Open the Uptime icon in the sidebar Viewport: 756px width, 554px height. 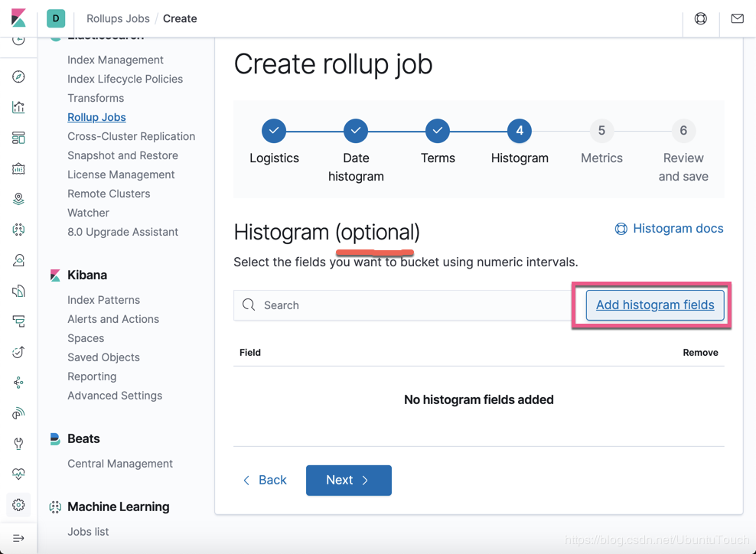[18, 352]
